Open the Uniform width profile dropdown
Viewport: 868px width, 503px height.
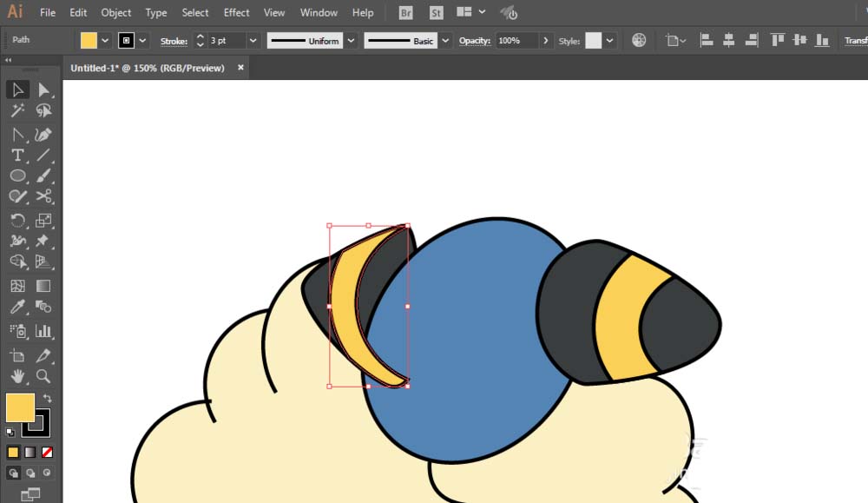(x=351, y=41)
